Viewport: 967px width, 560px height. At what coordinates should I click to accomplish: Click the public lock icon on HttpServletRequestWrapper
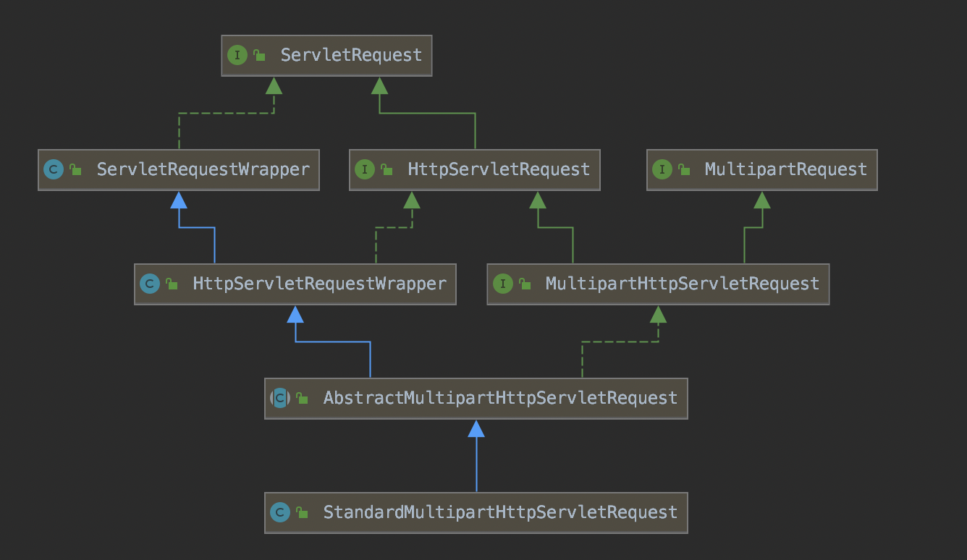coord(172,284)
